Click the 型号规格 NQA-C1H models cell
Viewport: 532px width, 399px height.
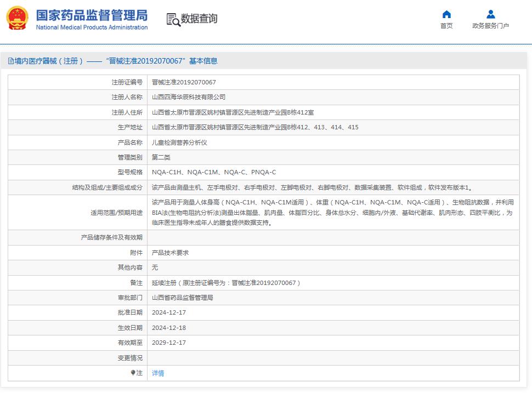(x=215, y=172)
